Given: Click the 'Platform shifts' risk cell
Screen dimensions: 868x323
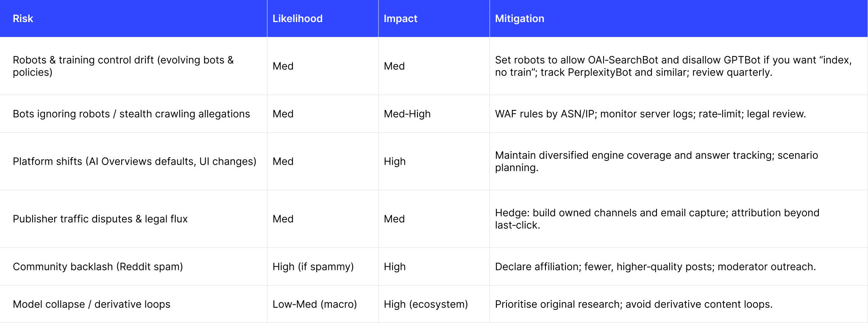Looking at the screenshot, I should point(134,161).
